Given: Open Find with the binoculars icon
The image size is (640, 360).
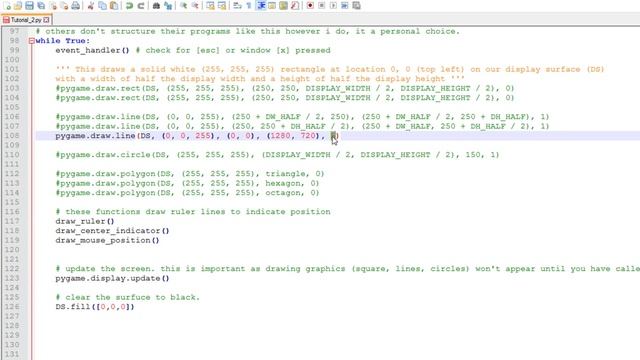Looking at the screenshot, I should click(x=156, y=6).
